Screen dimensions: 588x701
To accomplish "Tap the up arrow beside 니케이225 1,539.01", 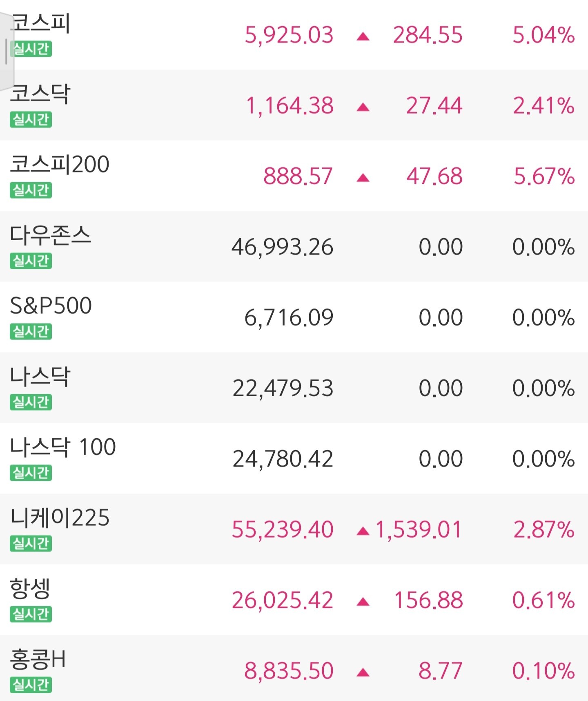I will coord(363,531).
